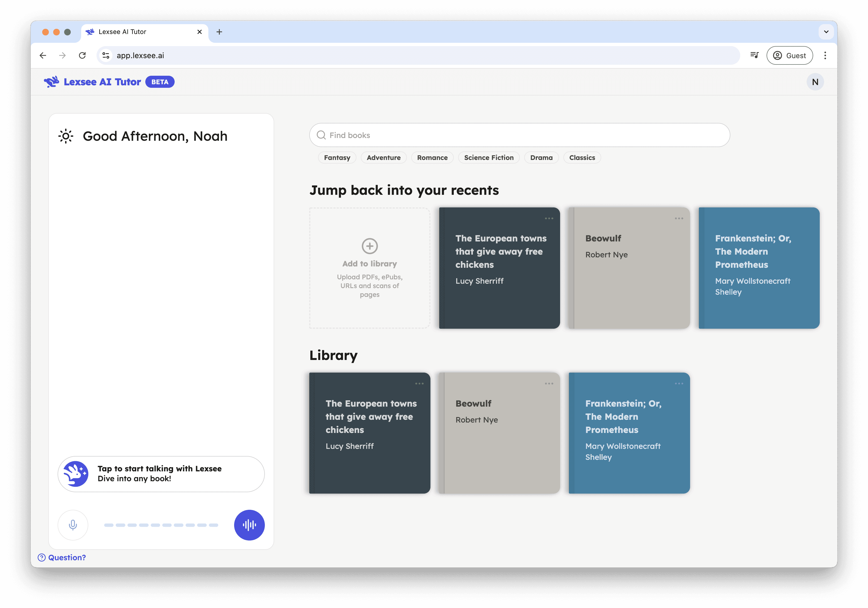
Task: Close the Lexsee AI Tutor tab
Action: [200, 32]
